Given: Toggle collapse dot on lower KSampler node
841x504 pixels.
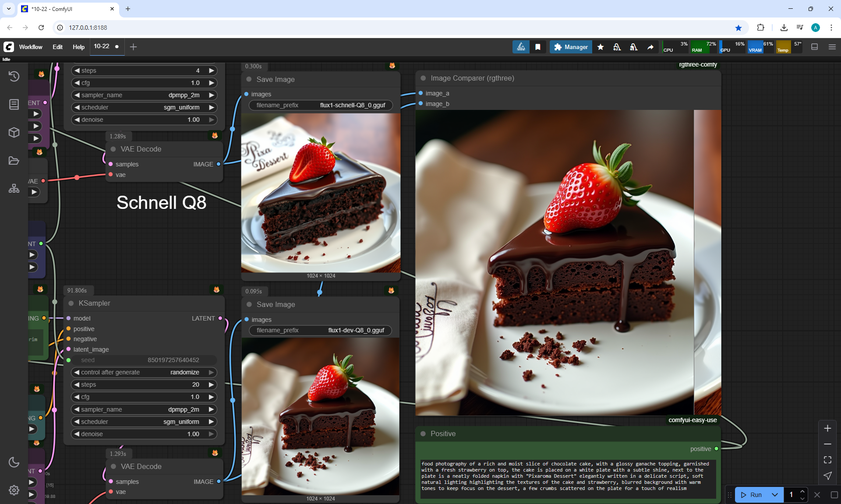Looking at the screenshot, I should point(71,303).
